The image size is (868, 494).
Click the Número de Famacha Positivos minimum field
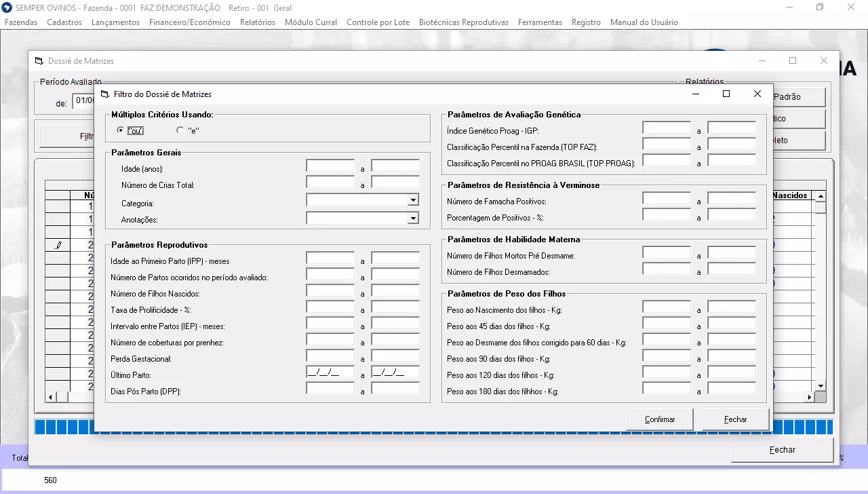[x=667, y=198]
